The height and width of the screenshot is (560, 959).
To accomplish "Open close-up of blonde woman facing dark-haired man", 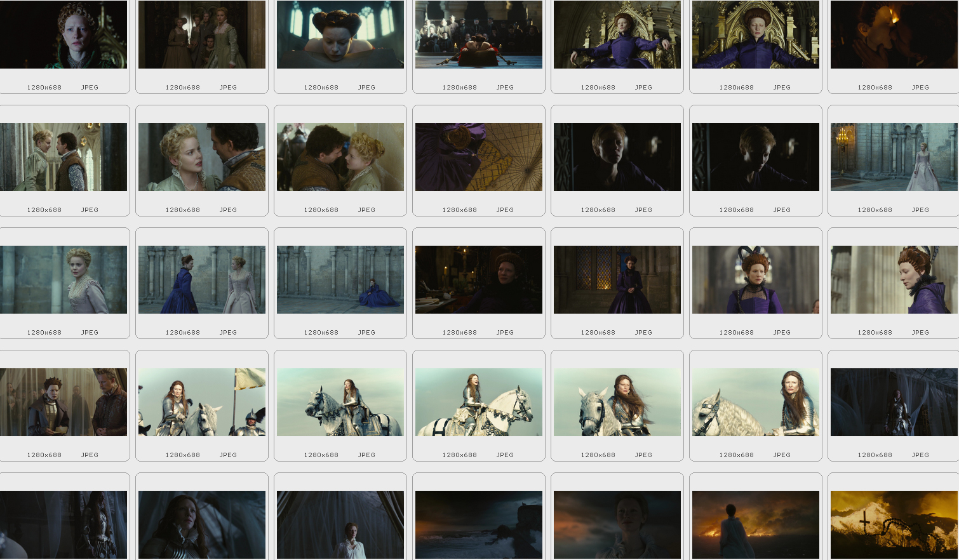I will pyautogui.click(x=202, y=157).
